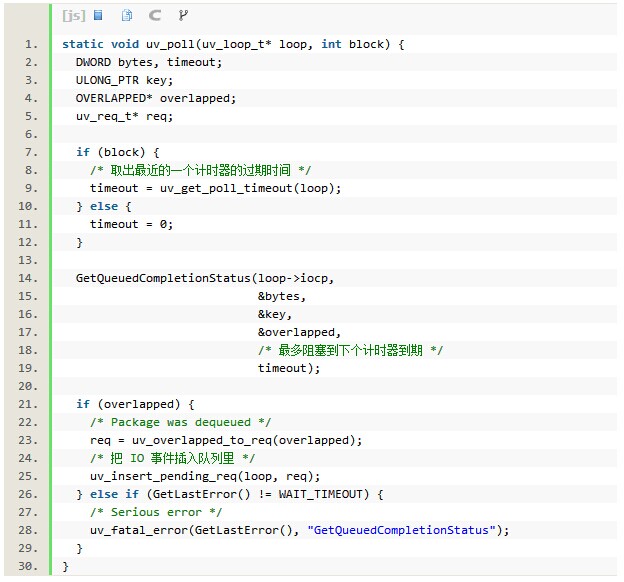Click the "Serious error" comment
The height and width of the screenshot is (582, 624).
pyautogui.click(x=152, y=512)
